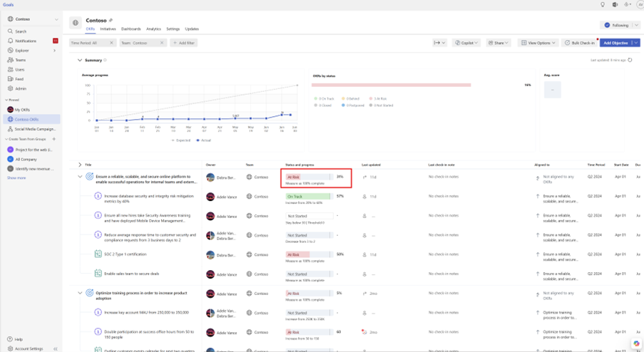Collapse the Optimize training process objective
The height and width of the screenshot is (352, 644).
point(80,293)
